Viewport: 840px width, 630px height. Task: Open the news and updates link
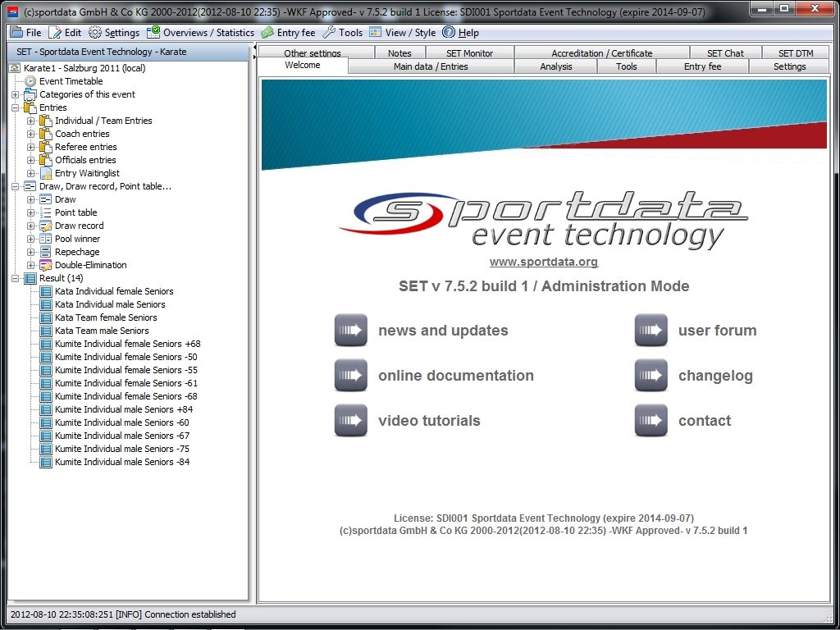point(443,331)
